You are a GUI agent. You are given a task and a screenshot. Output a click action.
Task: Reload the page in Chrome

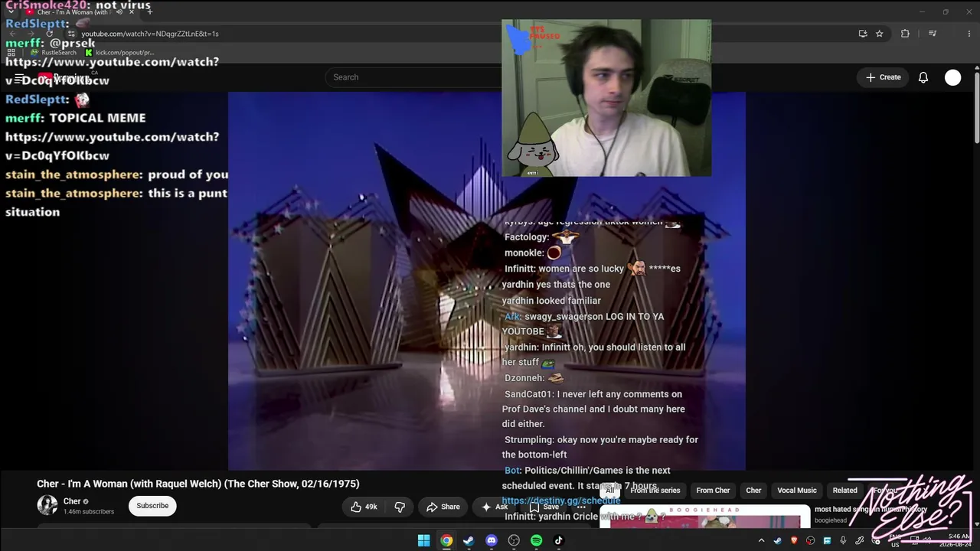tap(50, 34)
